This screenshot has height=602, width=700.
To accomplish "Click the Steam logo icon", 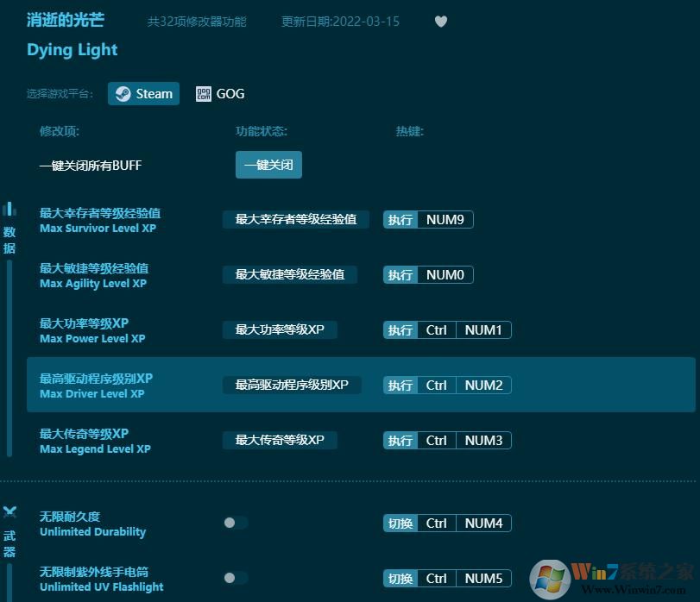I will (x=123, y=94).
